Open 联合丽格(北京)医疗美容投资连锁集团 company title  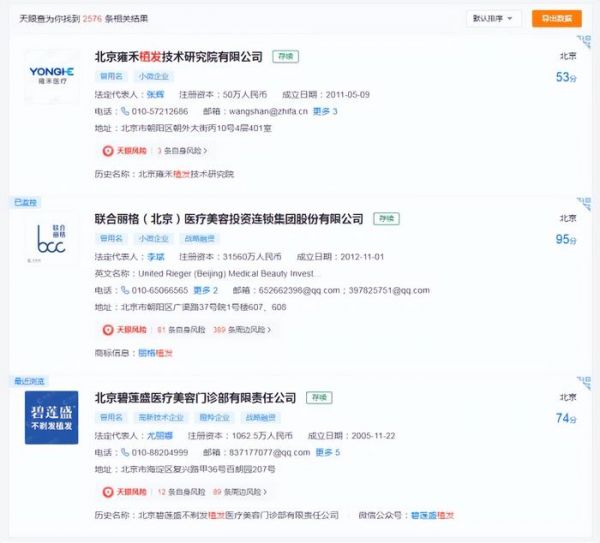pos(228,218)
